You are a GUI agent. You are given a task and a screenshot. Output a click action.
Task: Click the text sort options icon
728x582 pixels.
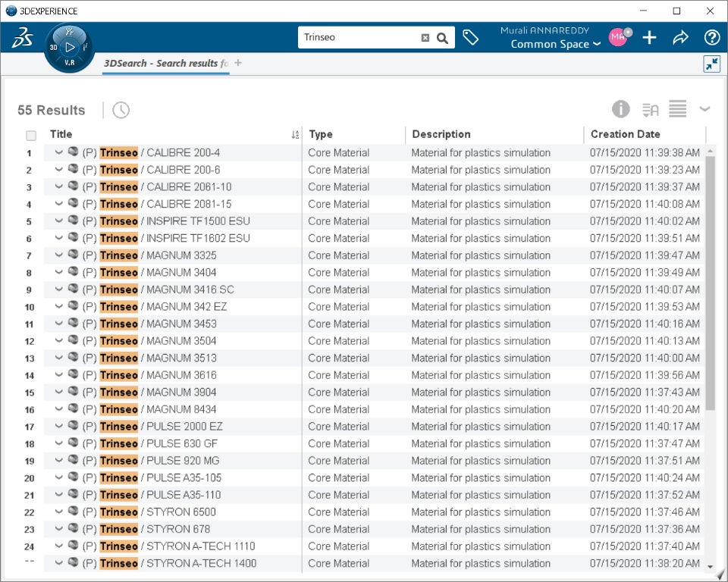click(x=651, y=110)
